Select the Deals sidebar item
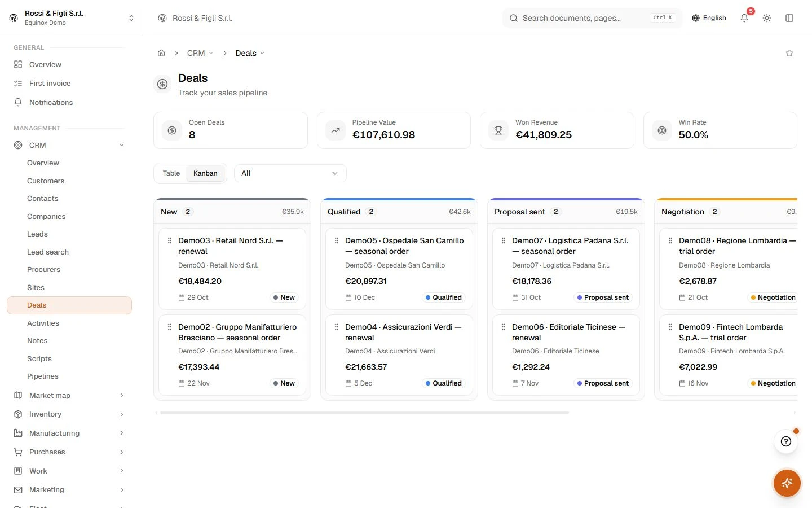Image resolution: width=812 pixels, height=508 pixels. coord(69,305)
